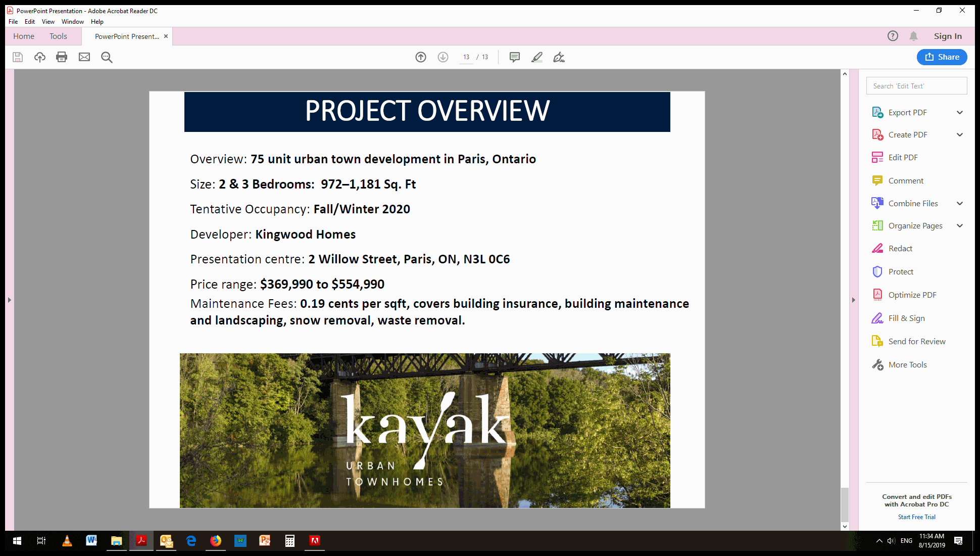This screenshot has height=556, width=980.
Task: Click the upload to cloud icon
Action: pyautogui.click(x=40, y=57)
